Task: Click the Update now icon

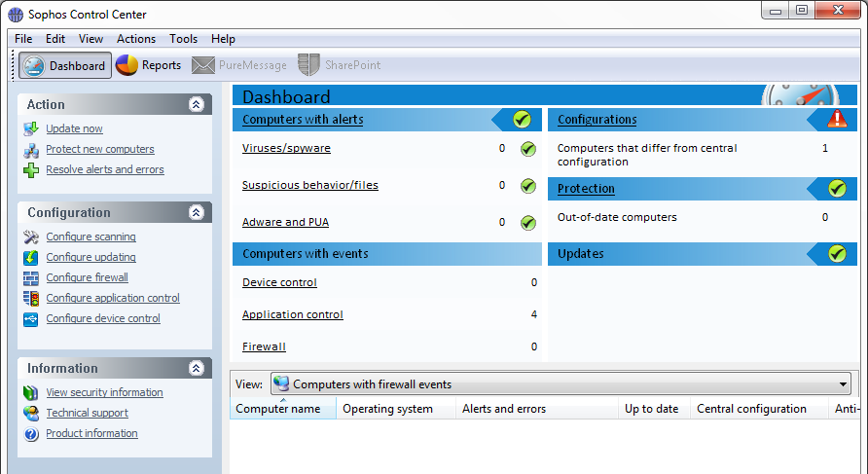Action: point(31,128)
